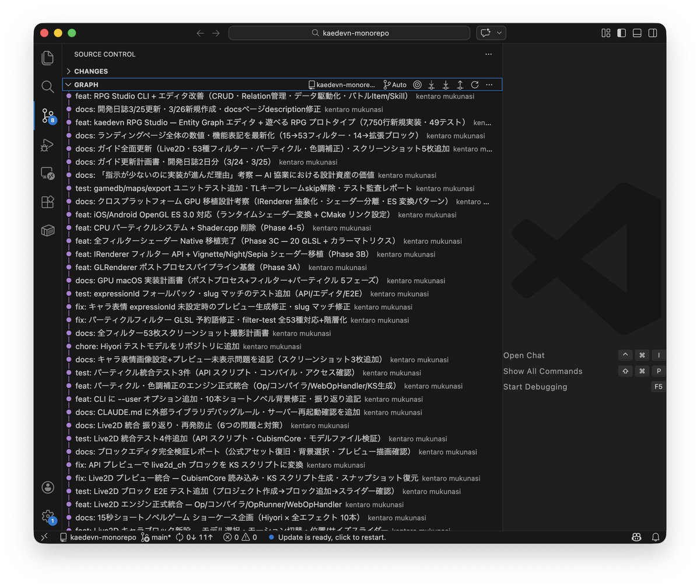This screenshot has width=700, height=588.
Task: Select commit feat: iOS/Android OpenGL ES 3.0 対応
Action: (x=282, y=215)
